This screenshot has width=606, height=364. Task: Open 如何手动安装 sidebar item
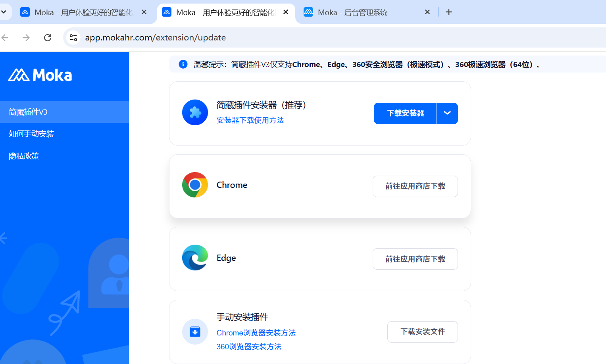click(x=64, y=134)
